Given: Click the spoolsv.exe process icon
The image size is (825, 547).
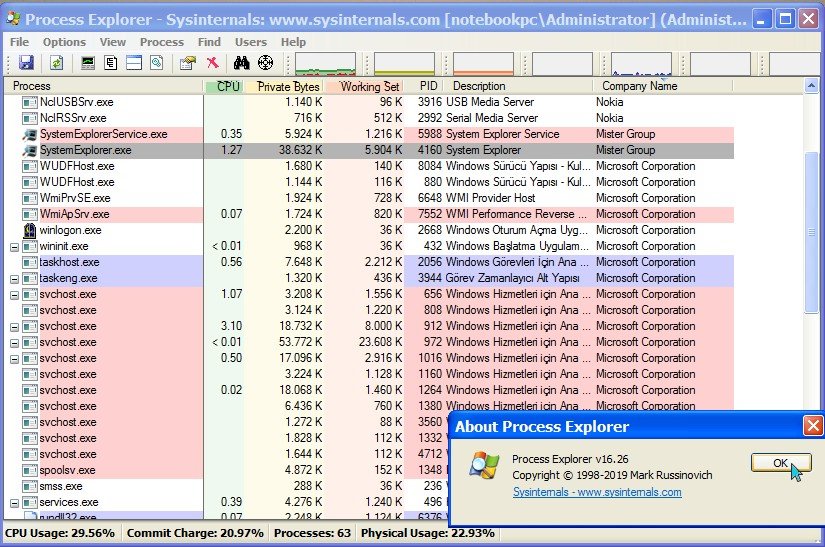Looking at the screenshot, I should coord(29,470).
